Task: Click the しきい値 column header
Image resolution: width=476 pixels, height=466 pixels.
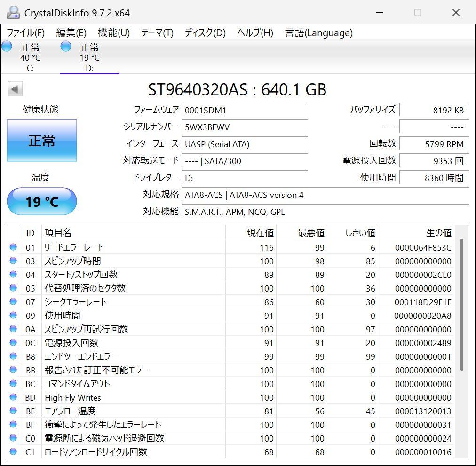Action: [x=352, y=233]
